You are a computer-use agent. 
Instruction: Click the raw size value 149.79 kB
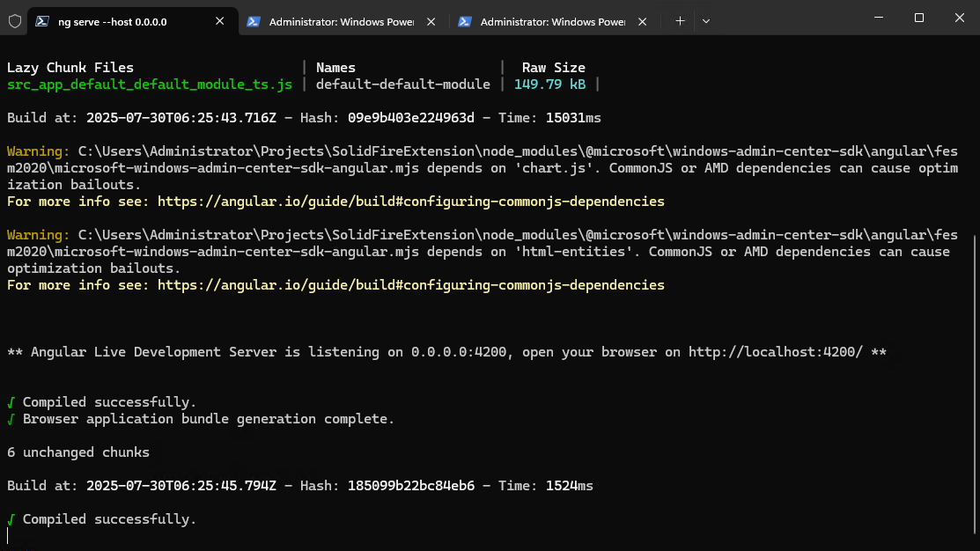(x=549, y=84)
